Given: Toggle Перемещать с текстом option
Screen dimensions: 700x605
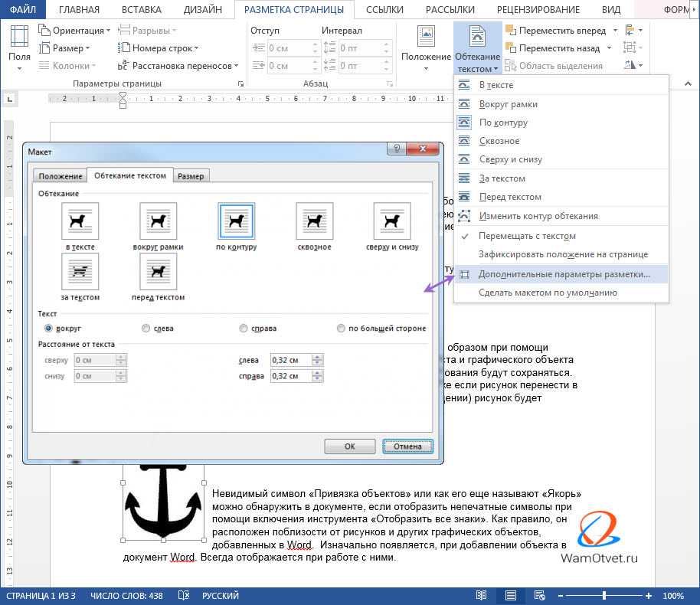Looking at the screenshot, I should tap(561, 236).
